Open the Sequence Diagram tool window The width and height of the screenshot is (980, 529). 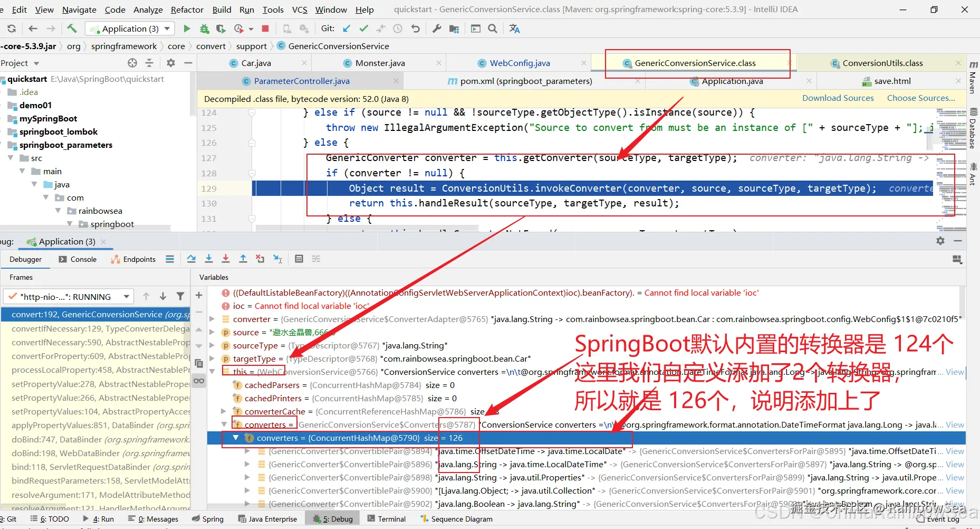pos(457,519)
